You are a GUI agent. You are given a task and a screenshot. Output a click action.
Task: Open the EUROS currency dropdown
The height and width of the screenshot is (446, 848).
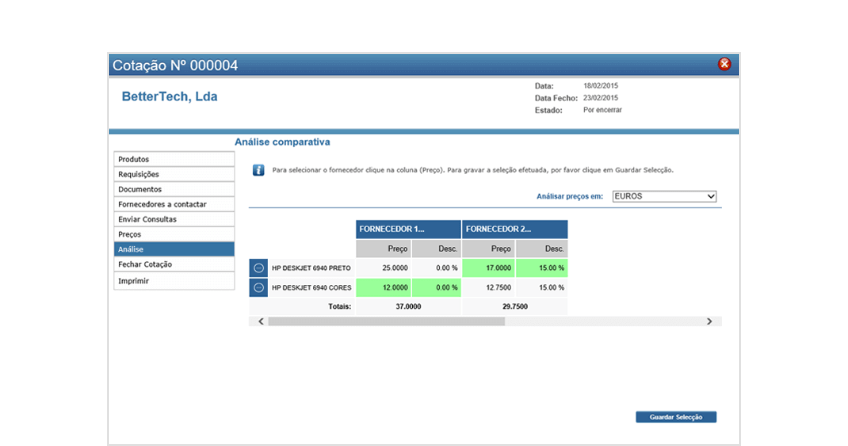point(664,196)
